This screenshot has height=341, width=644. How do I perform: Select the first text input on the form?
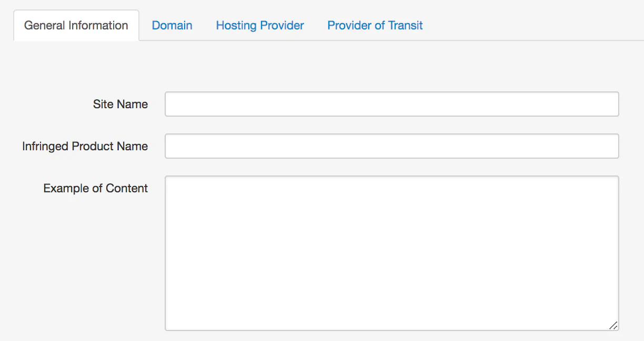391,104
